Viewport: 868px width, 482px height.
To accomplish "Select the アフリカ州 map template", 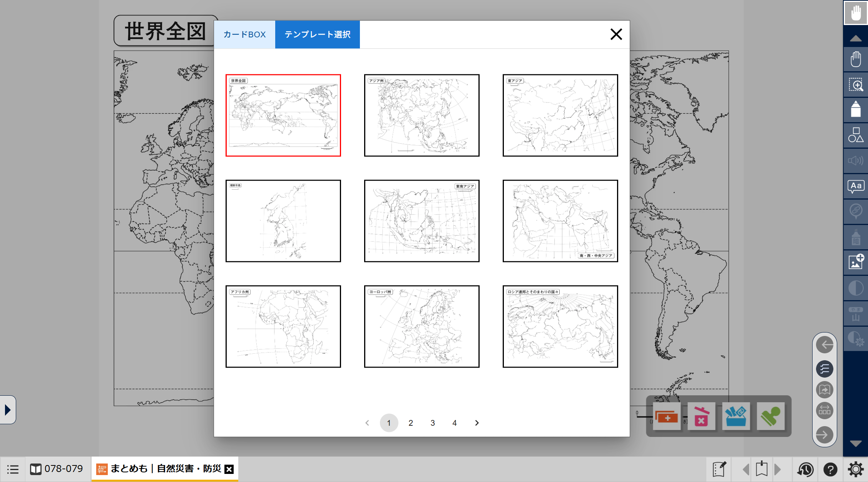I will point(283,326).
